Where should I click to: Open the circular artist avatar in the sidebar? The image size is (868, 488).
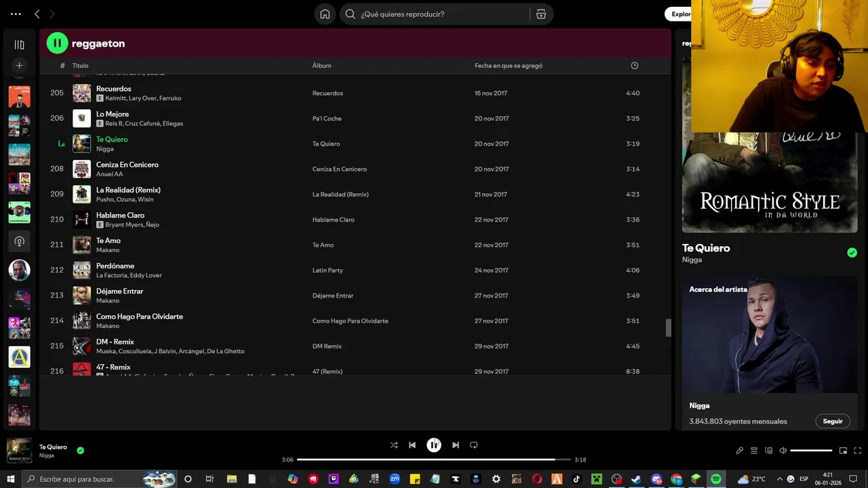[19, 270]
